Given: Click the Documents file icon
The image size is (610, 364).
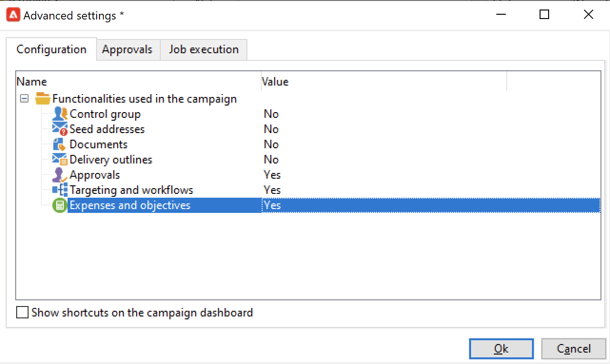Looking at the screenshot, I should tap(60, 144).
